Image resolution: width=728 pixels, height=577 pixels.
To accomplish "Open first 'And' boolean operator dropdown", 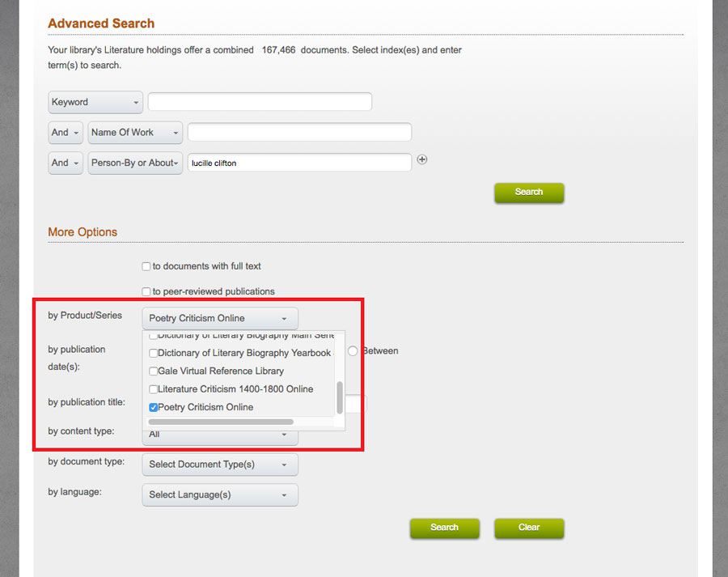I will point(66,133).
